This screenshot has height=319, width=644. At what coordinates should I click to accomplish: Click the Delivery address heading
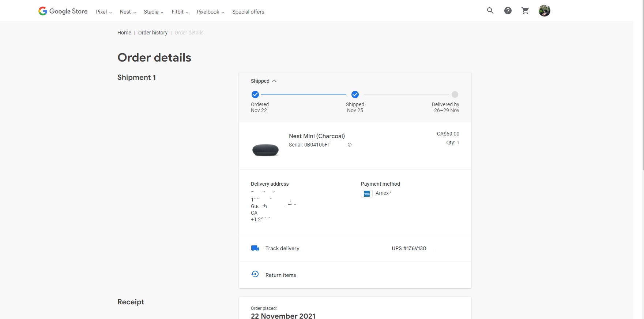tap(270, 184)
